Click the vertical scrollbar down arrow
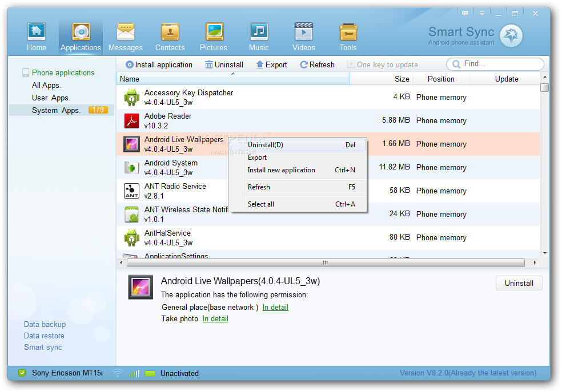Viewport: 562px width, 392px height. tap(545, 253)
